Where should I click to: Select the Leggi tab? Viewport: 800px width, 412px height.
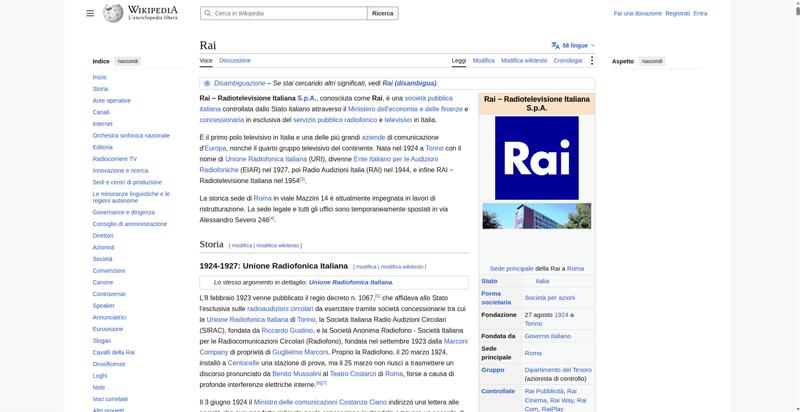459,60
